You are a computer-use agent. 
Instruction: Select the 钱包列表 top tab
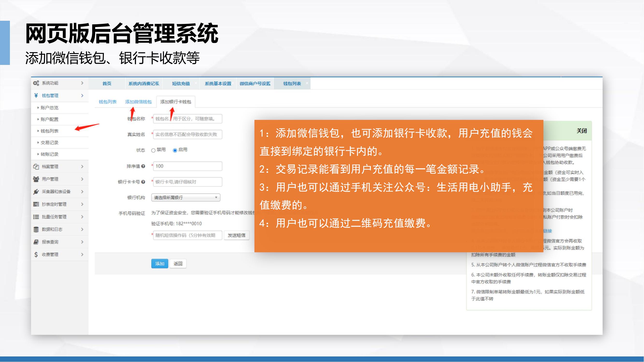(x=292, y=84)
